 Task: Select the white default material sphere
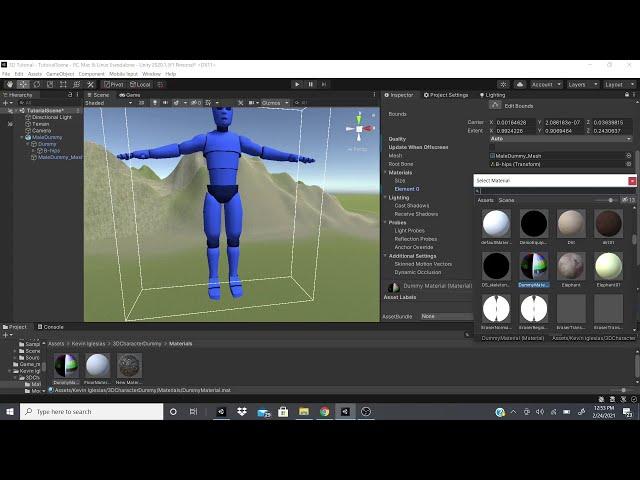[496, 224]
